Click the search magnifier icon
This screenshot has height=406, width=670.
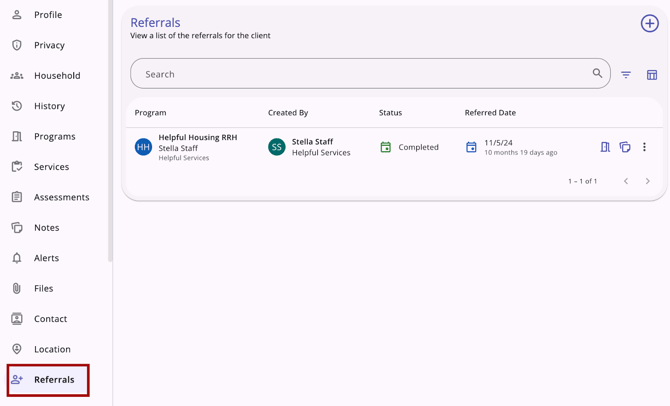pos(597,73)
